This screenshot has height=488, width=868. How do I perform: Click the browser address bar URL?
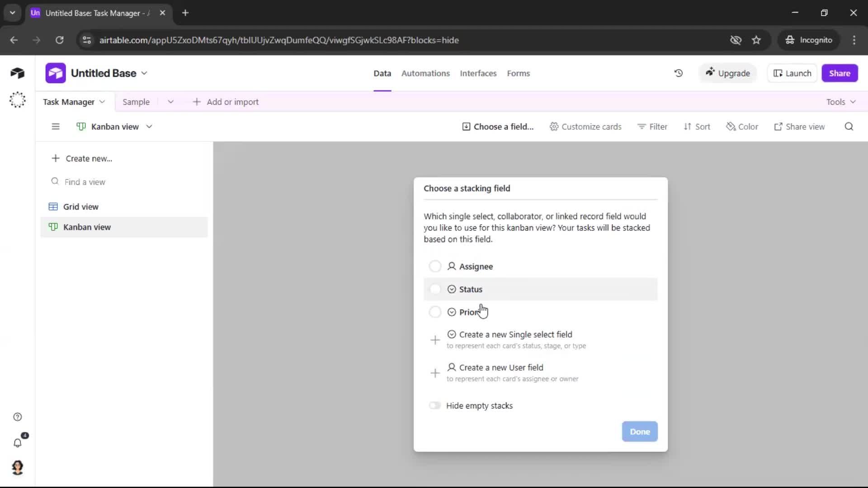279,40
